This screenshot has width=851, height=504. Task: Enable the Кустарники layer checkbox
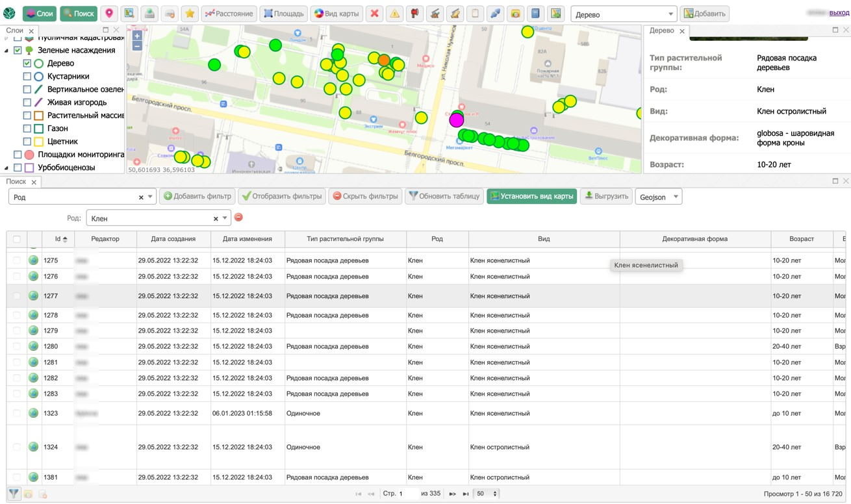[x=27, y=77]
